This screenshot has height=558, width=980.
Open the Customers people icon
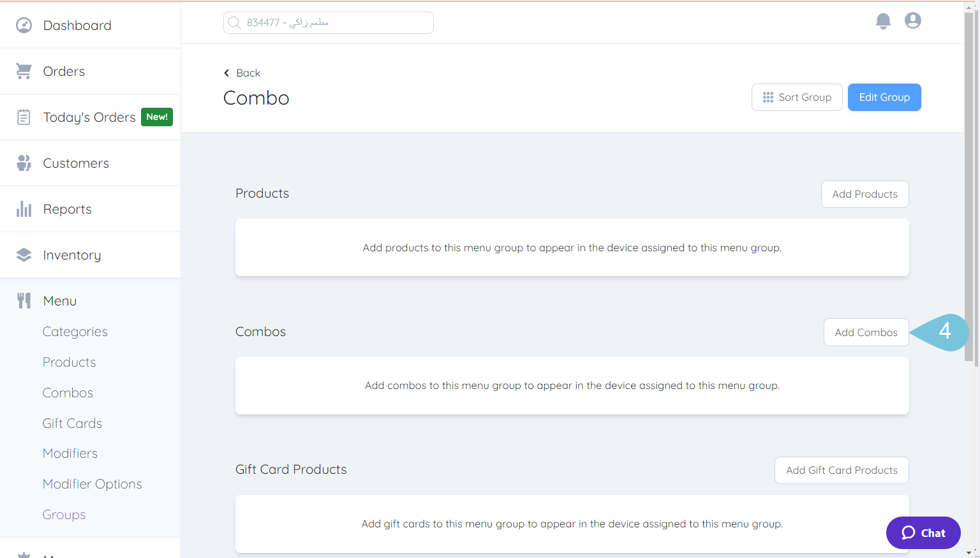[x=24, y=163]
